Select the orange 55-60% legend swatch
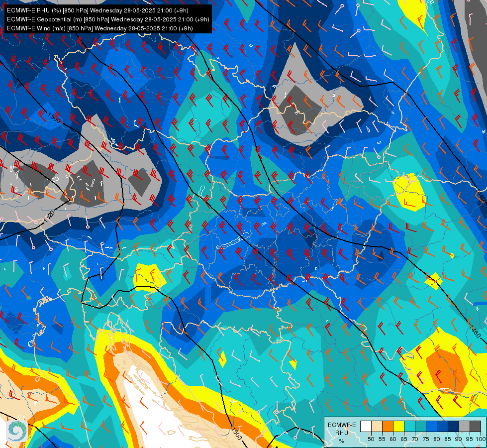Screen dimensions: 487x448 388,426
